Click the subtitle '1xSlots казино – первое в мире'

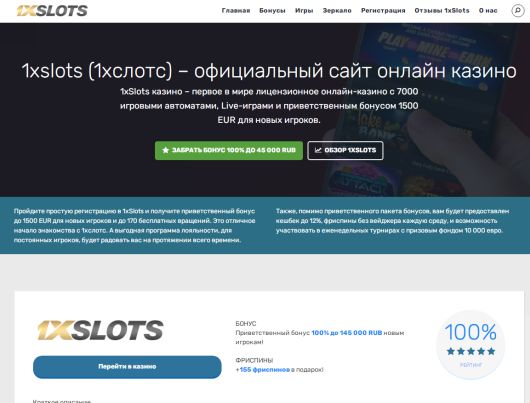(x=269, y=106)
